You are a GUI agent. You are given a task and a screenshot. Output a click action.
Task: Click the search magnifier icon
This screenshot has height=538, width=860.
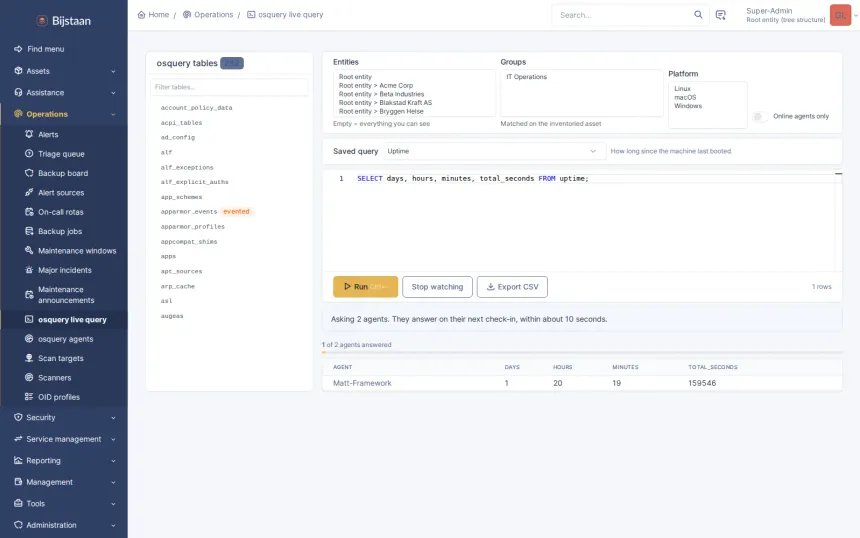tap(698, 15)
